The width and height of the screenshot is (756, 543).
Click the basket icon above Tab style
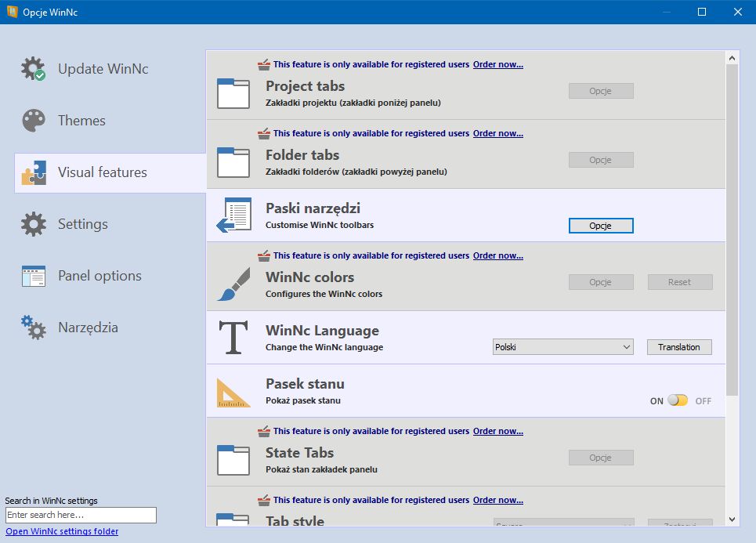(264, 500)
